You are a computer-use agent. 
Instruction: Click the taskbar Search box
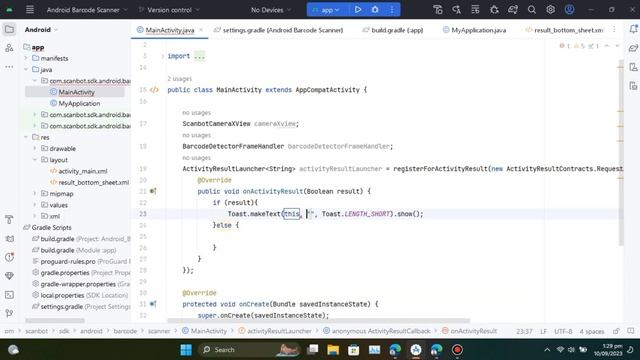tap(249, 350)
